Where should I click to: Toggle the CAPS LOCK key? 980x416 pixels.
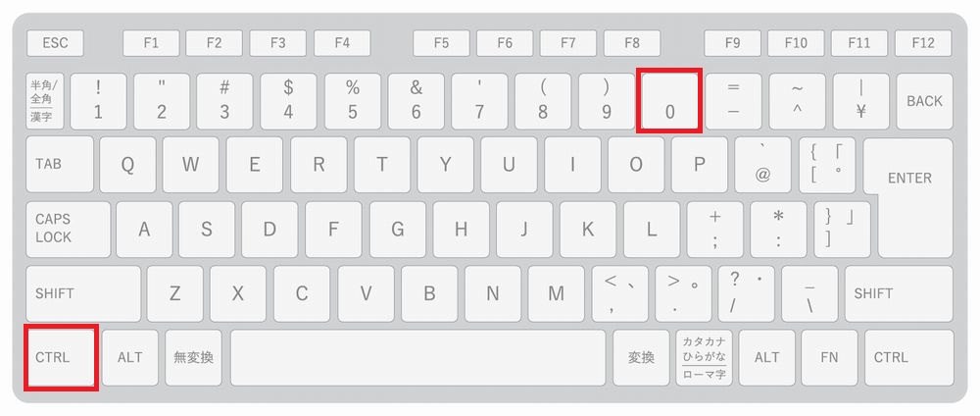(69, 229)
